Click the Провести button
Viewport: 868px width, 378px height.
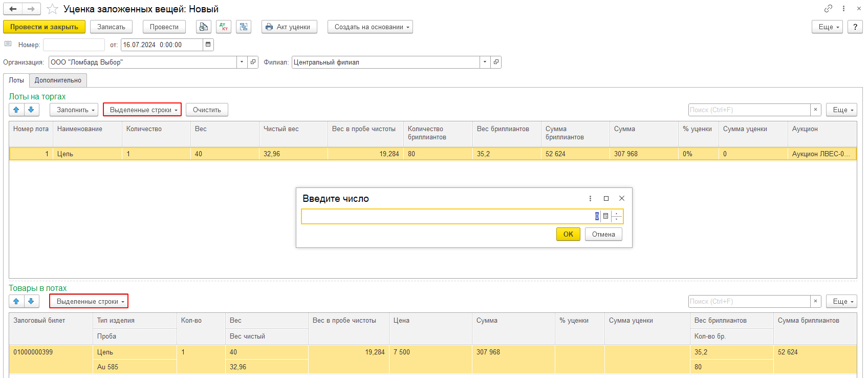(x=164, y=27)
